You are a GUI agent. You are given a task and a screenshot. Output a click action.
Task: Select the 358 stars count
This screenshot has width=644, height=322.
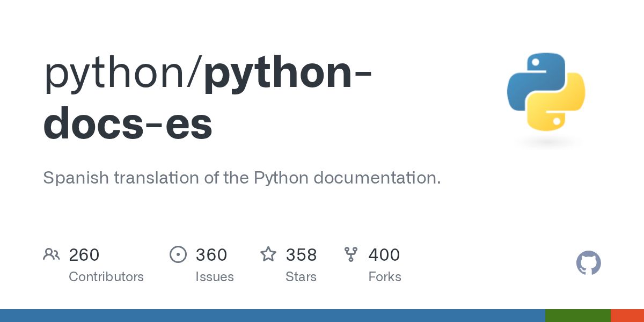[301, 255]
